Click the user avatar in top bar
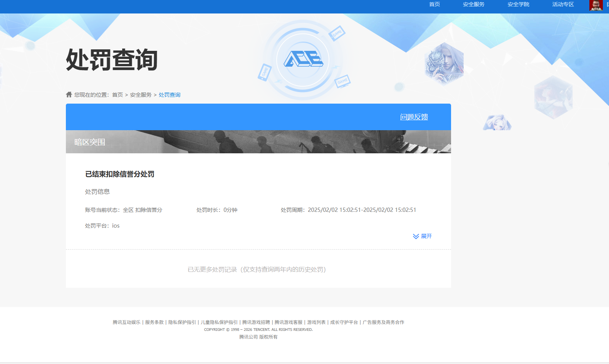Image resolution: width=609 pixels, height=364 pixels. tap(596, 5)
